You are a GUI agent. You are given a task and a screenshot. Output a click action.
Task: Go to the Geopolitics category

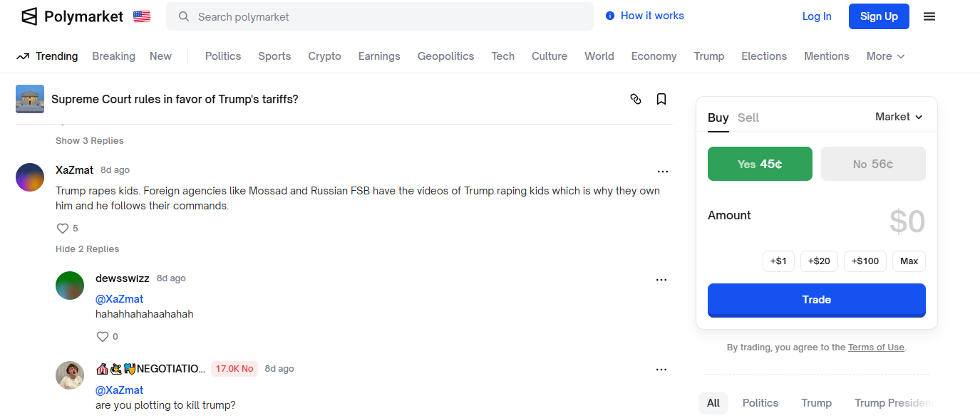tap(445, 56)
